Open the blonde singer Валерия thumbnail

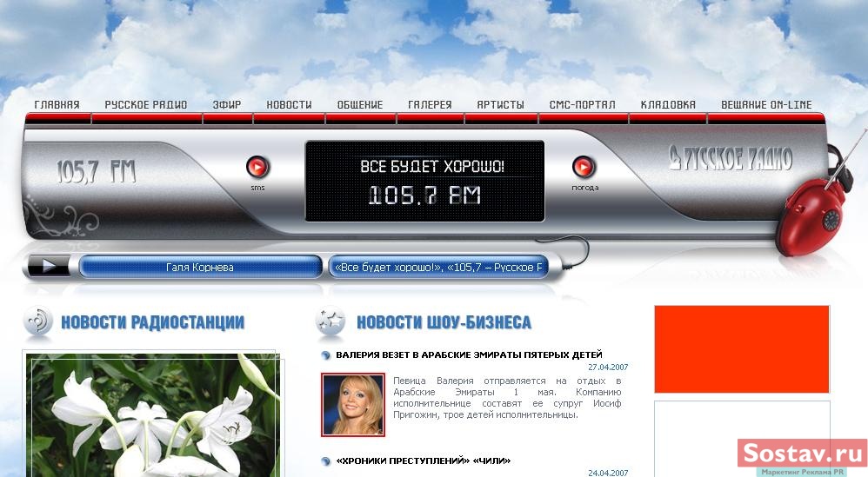(x=353, y=405)
